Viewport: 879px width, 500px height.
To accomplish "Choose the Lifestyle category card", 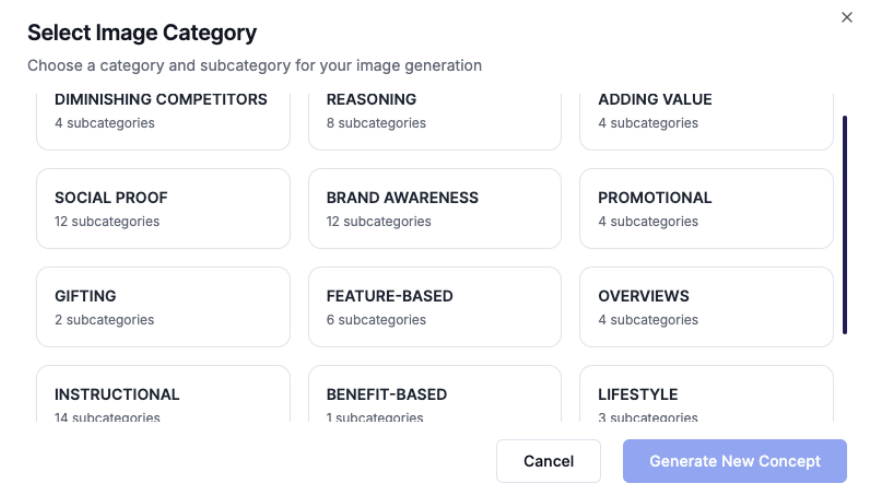I will click(706, 395).
